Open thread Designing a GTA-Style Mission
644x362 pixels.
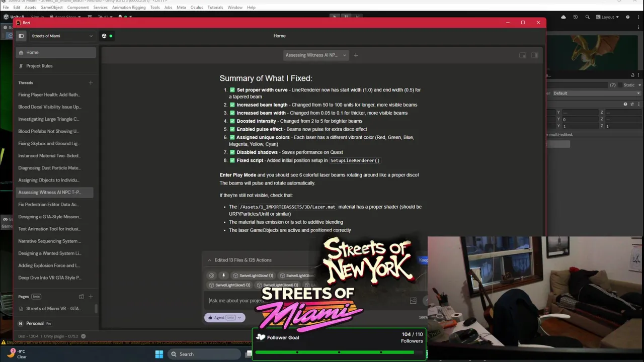click(49, 217)
